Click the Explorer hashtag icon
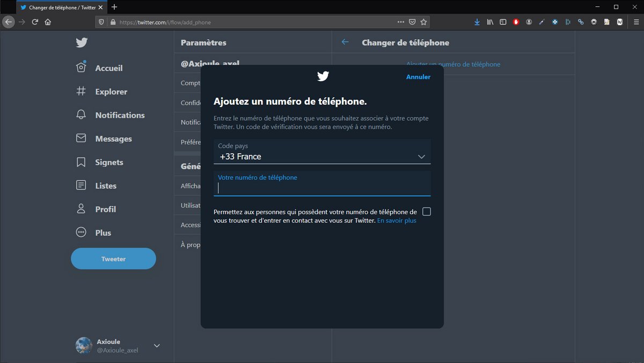The image size is (644, 363). point(81,91)
